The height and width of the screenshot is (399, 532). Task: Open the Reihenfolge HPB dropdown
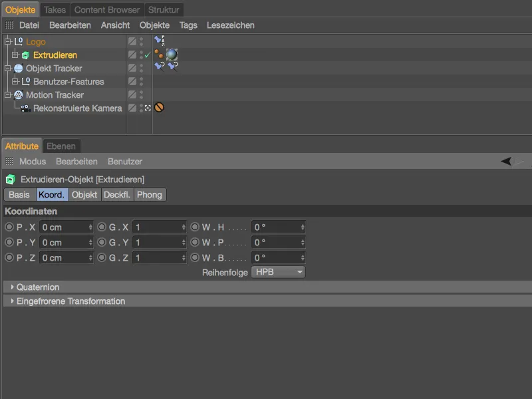[x=278, y=272]
